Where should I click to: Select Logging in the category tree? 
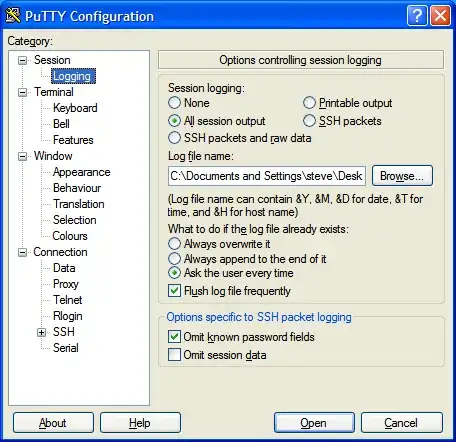pos(72,76)
